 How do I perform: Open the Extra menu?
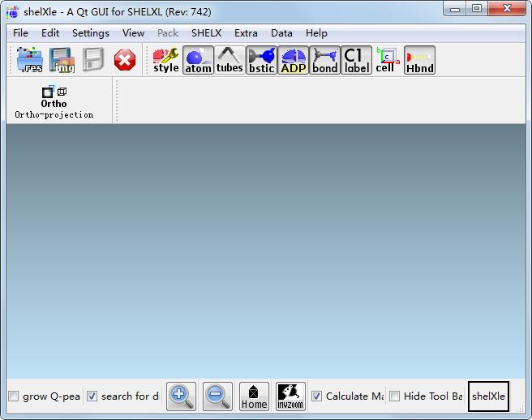pyautogui.click(x=246, y=33)
